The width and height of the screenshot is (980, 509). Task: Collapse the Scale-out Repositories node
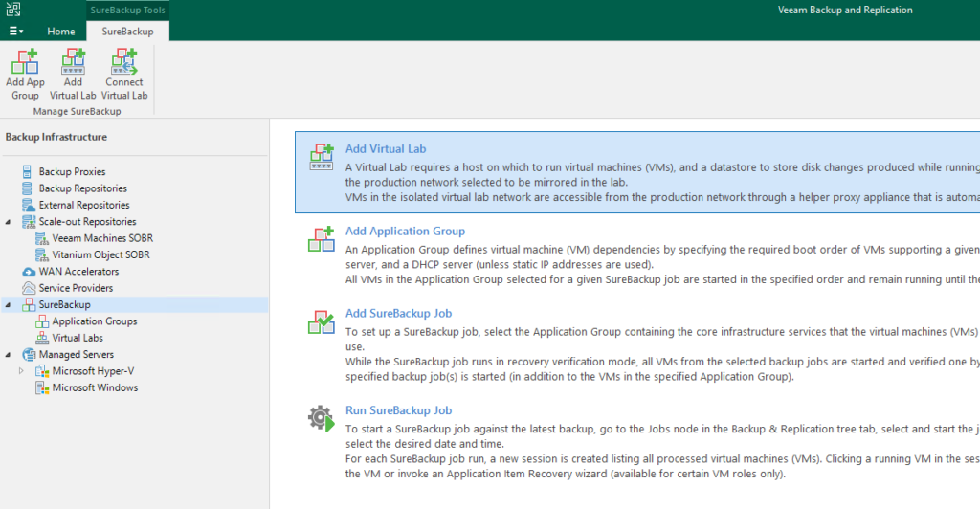point(8,222)
